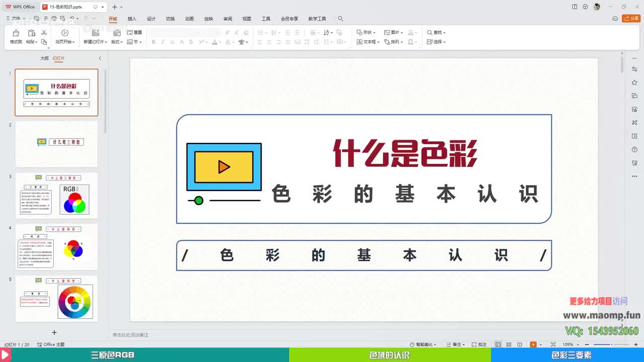Screen dimensions: 644x362
Task: Open the 设计 ribbon tab
Action: click(x=151, y=19)
